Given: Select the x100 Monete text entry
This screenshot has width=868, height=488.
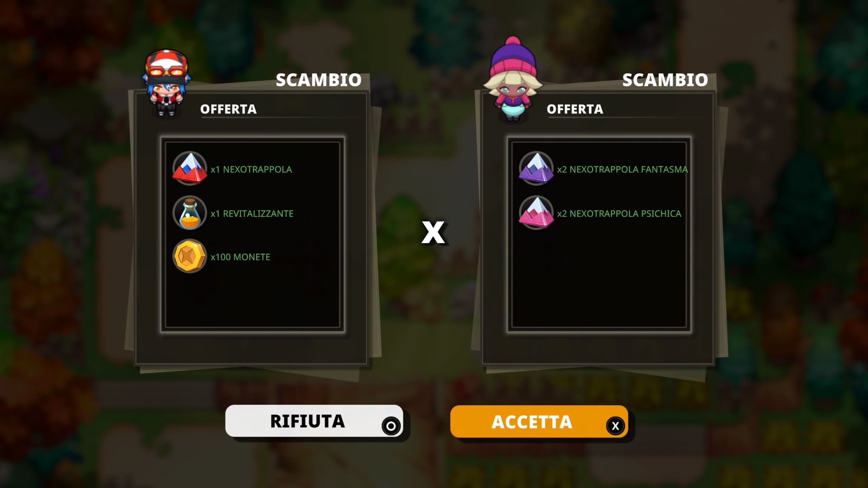Looking at the screenshot, I should [x=240, y=257].
